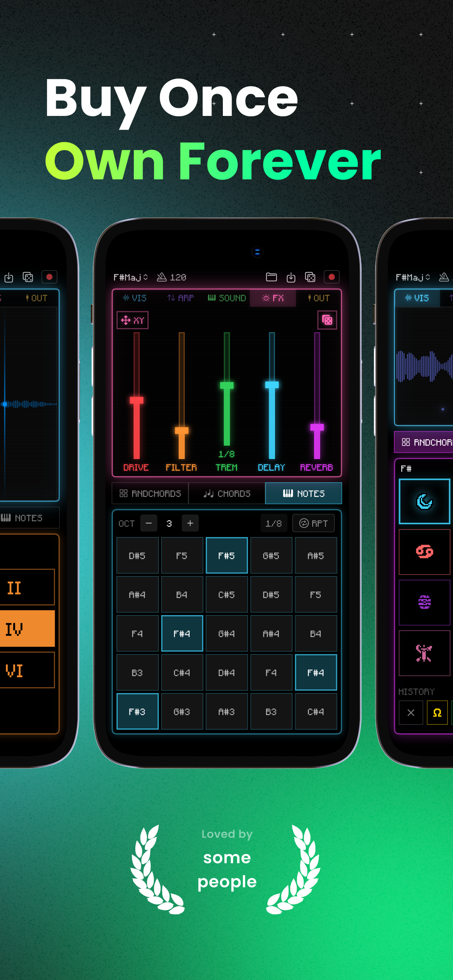Open the RNDCHORDS mode tab
Image resolution: width=453 pixels, height=980 pixels.
click(150, 493)
